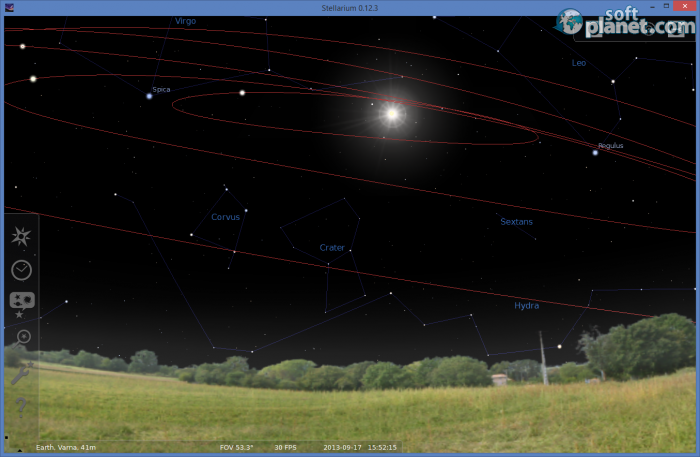
Task: Minimize the Stellarium window
Action: pos(652,7)
